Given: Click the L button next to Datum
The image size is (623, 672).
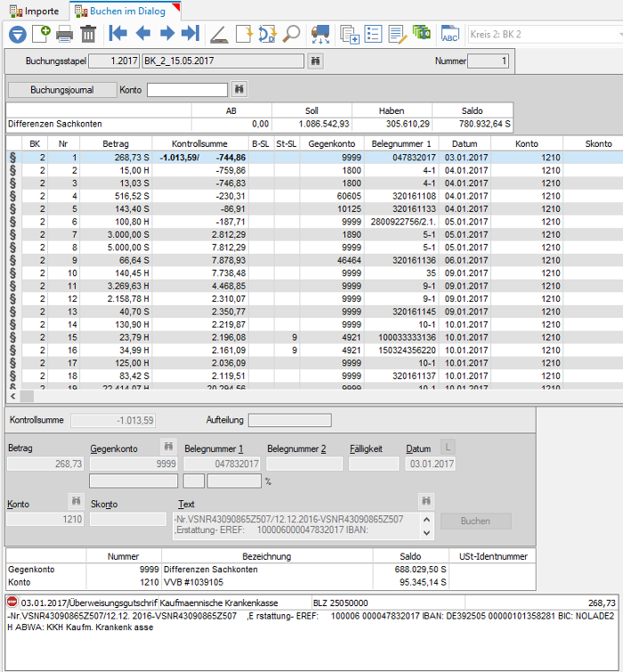Looking at the screenshot, I should click(448, 447).
